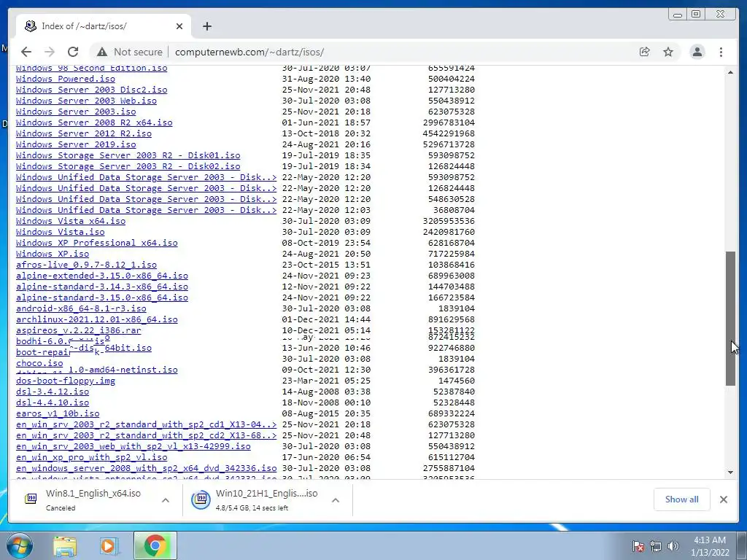Select the Index of /~dartz/isos/ tab
Viewport: 747px width, 560px height.
104,26
